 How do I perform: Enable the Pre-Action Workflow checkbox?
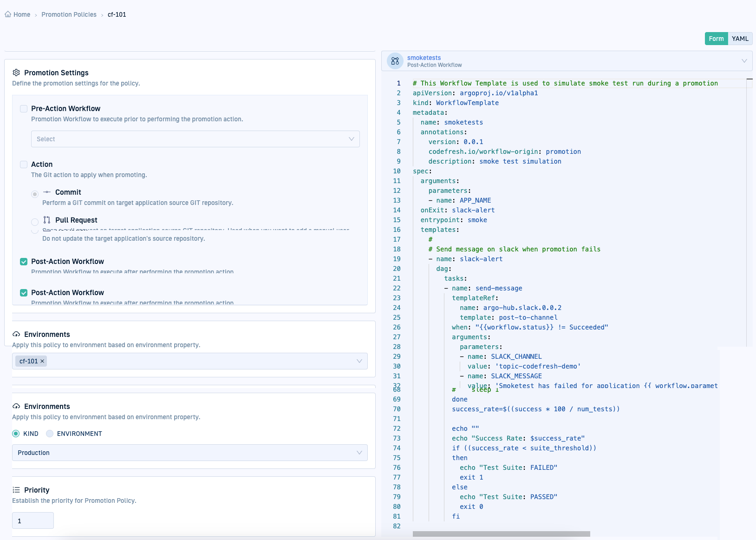tap(24, 109)
